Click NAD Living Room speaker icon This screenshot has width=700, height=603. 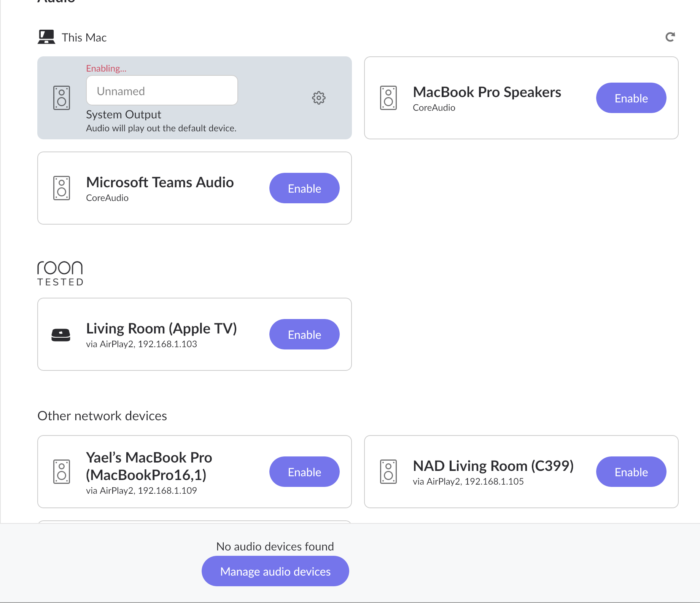[x=388, y=472]
